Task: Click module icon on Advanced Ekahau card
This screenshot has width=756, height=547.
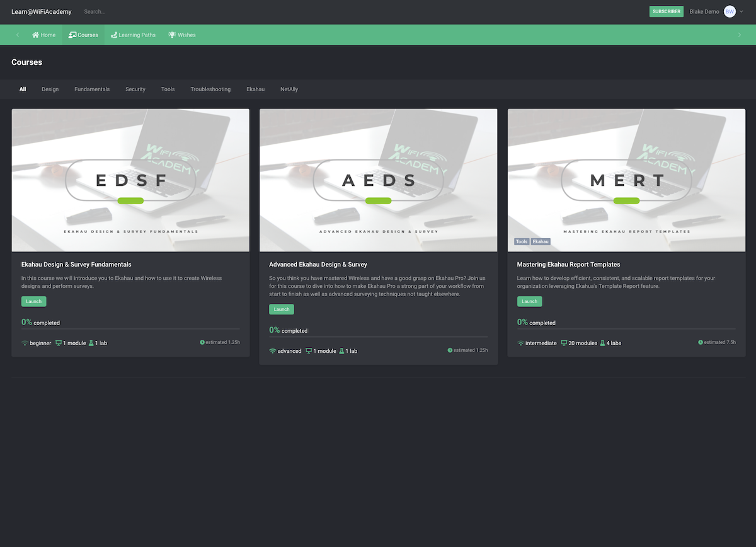Action: (x=309, y=351)
